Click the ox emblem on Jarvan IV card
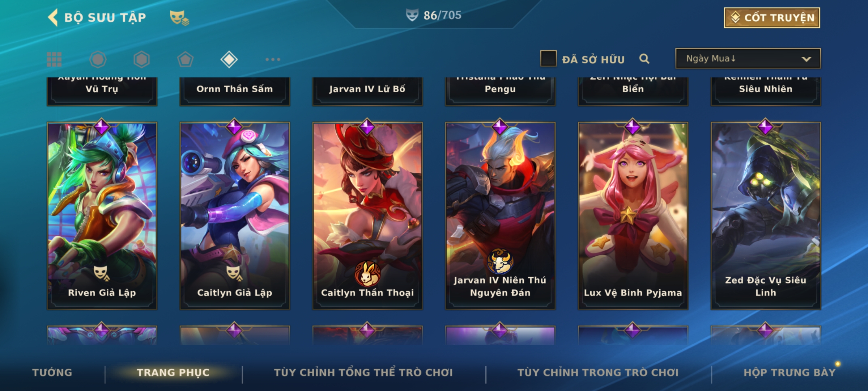 (x=500, y=261)
